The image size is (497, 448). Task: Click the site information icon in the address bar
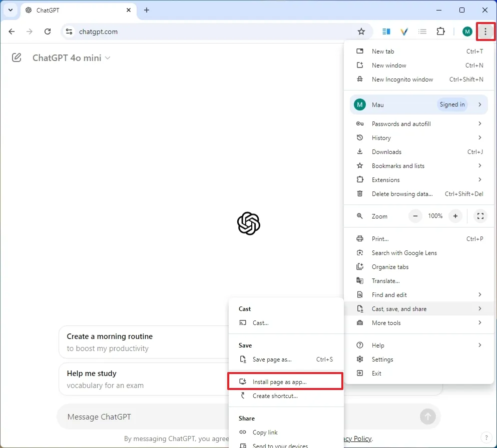click(x=69, y=31)
